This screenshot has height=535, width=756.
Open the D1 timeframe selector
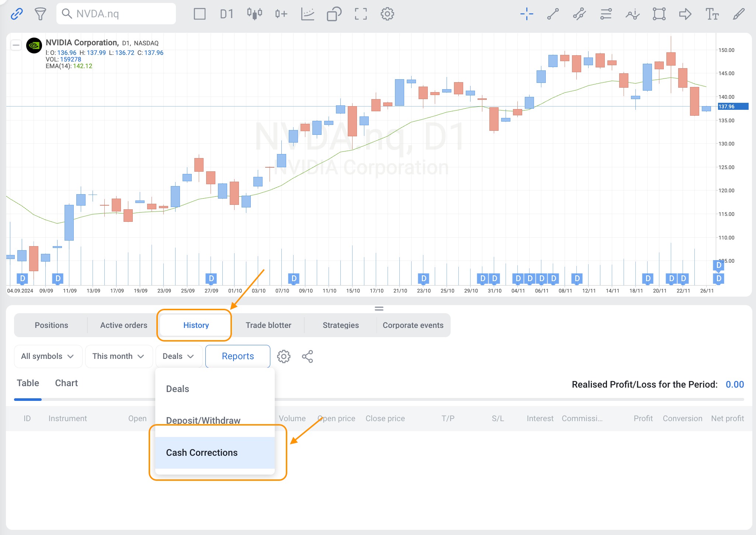227,14
